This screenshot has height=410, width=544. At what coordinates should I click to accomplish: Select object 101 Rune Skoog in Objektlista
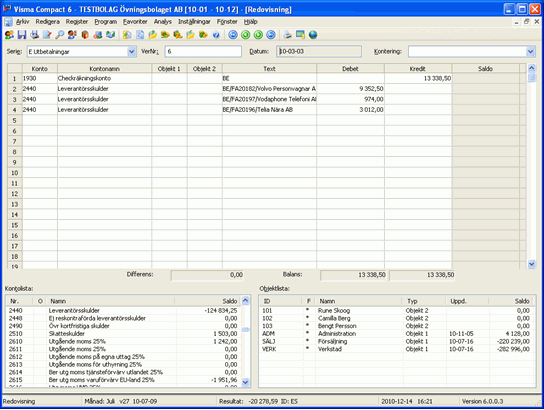(396, 310)
